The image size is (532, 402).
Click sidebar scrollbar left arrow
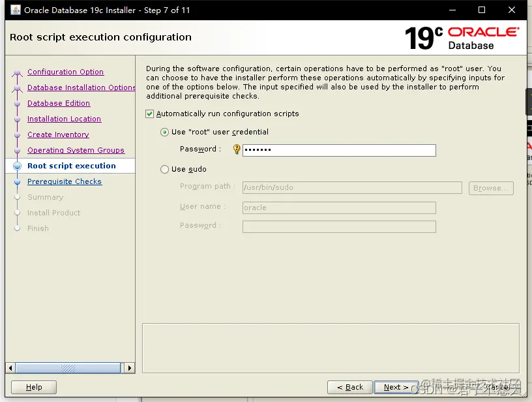pos(10,368)
